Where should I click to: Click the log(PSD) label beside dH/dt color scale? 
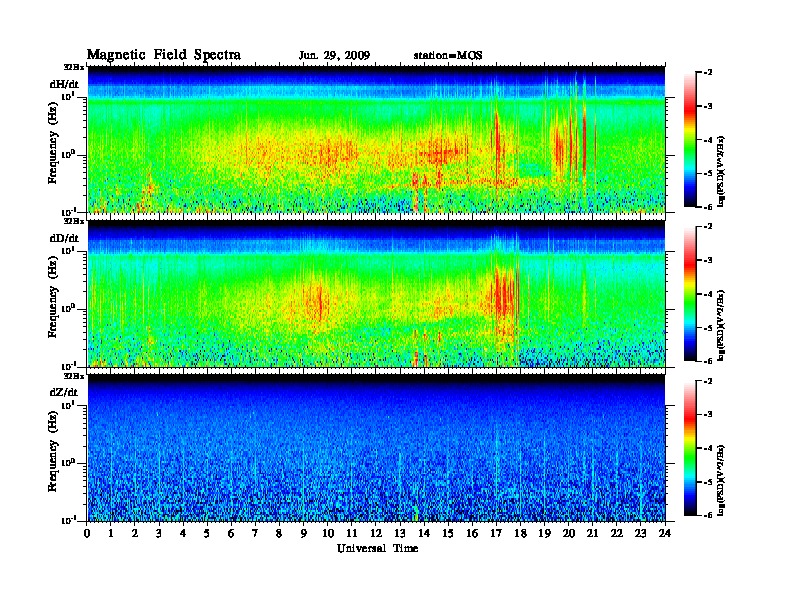721,171
